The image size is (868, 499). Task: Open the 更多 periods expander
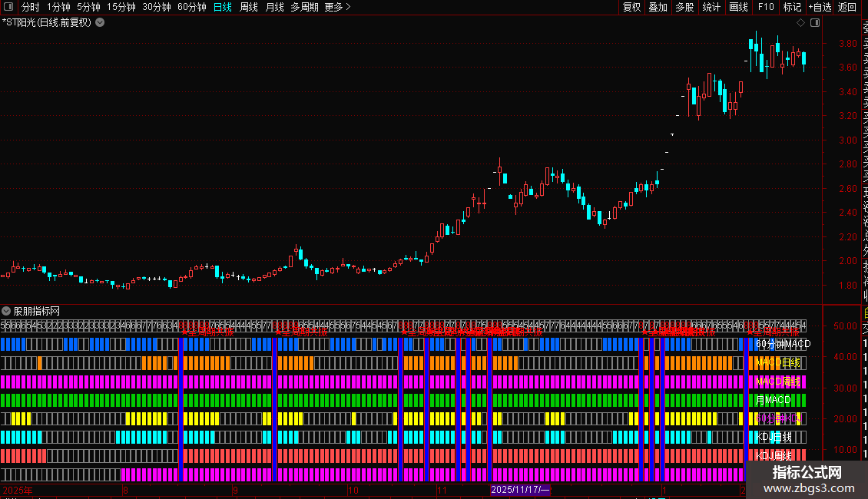click(338, 7)
